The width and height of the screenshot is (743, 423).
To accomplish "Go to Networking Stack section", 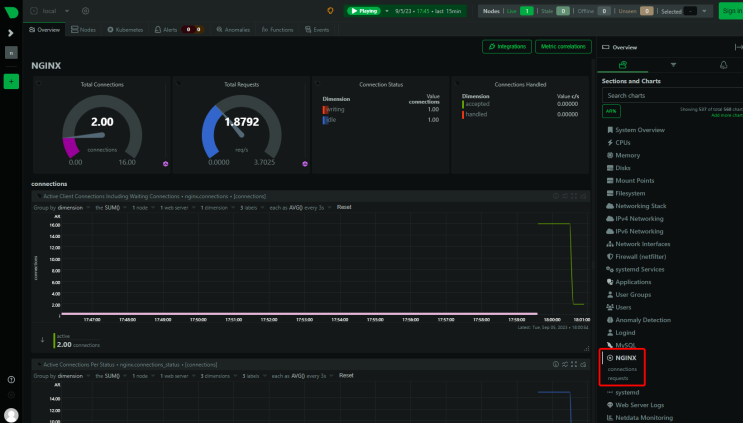I will point(641,206).
